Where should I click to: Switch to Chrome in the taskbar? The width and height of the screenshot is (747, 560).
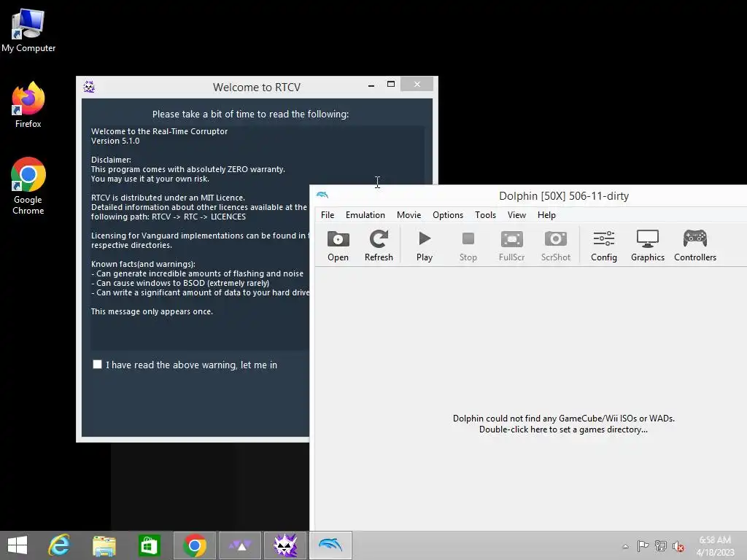coord(194,545)
